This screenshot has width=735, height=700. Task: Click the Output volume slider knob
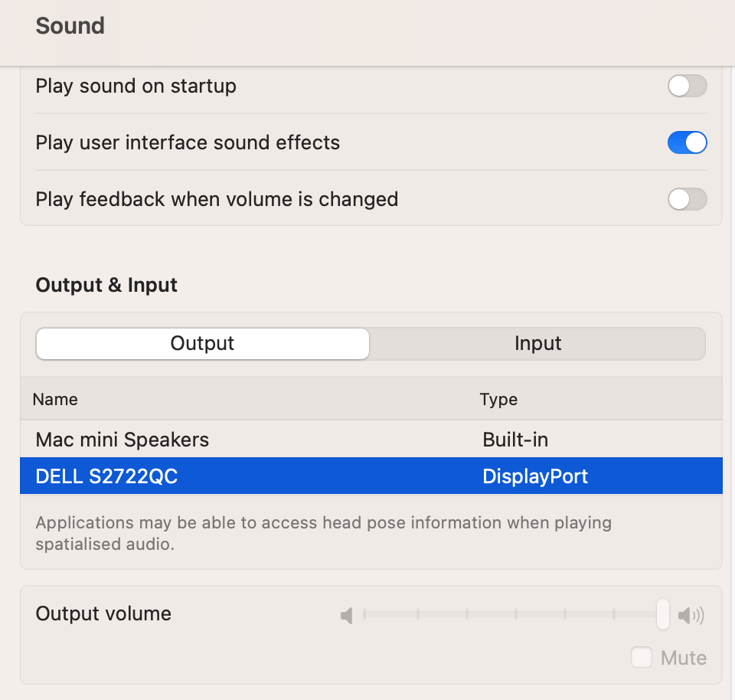click(x=663, y=614)
